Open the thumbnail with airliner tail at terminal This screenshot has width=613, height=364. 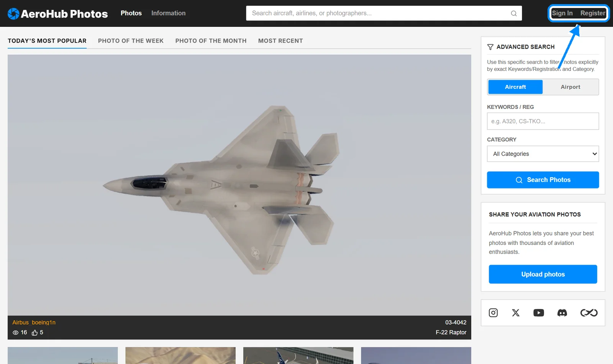[x=298, y=356]
